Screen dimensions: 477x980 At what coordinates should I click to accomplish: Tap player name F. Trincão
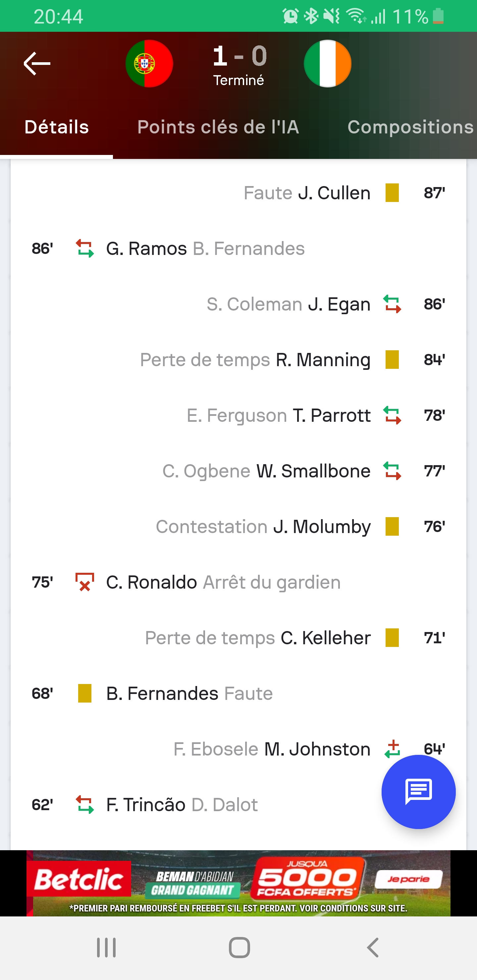click(x=146, y=805)
